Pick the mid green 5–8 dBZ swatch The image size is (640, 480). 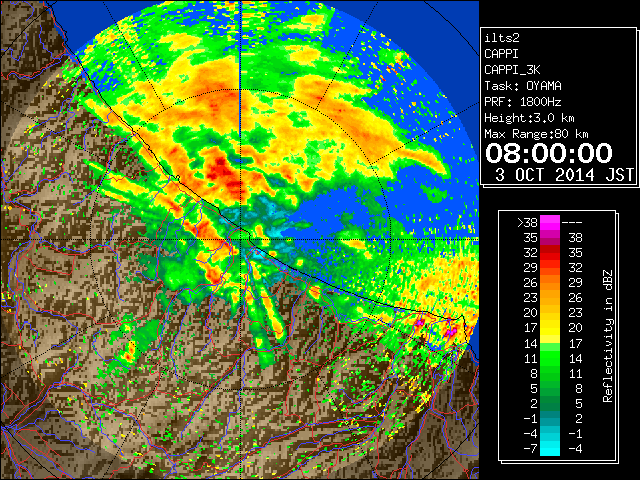click(x=550, y=389)
